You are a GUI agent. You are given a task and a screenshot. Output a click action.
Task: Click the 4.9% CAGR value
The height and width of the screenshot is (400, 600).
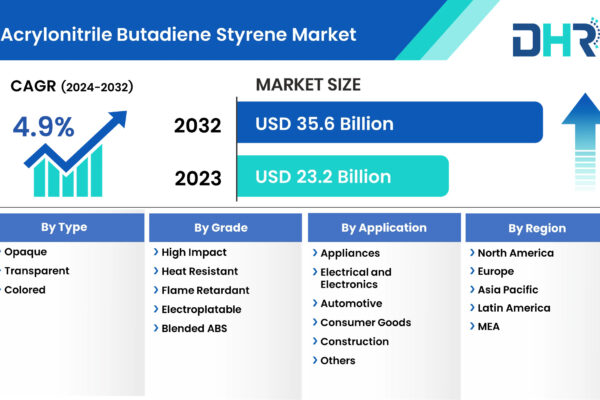point(43,128)
